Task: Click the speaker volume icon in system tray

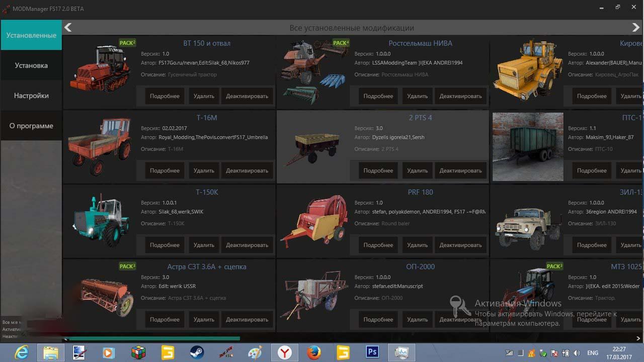Action: click(x=577, y=353)
